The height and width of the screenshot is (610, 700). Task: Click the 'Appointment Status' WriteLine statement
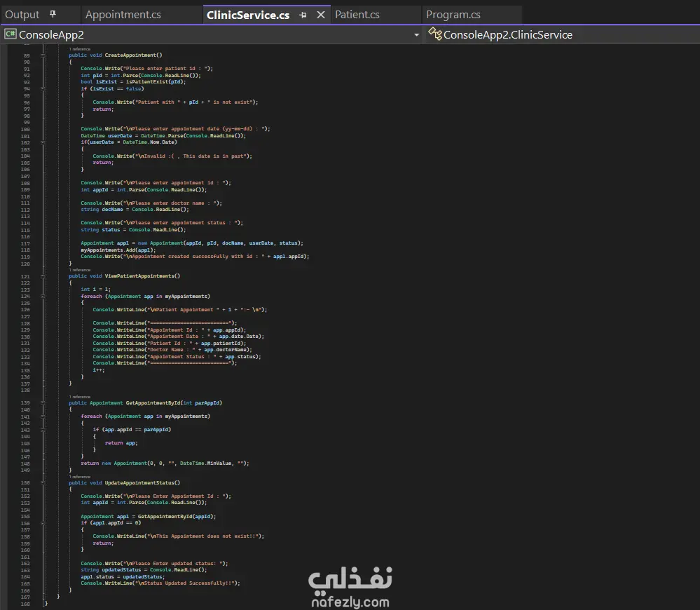pos(177,356)
